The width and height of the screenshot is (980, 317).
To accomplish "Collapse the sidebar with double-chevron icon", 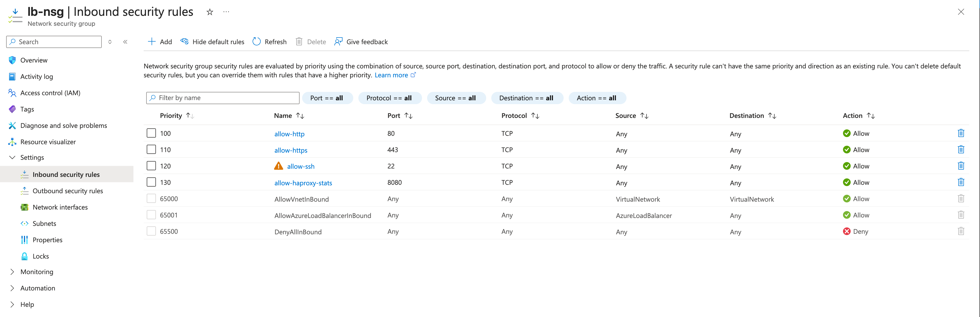I will click(x=125, y=42).
